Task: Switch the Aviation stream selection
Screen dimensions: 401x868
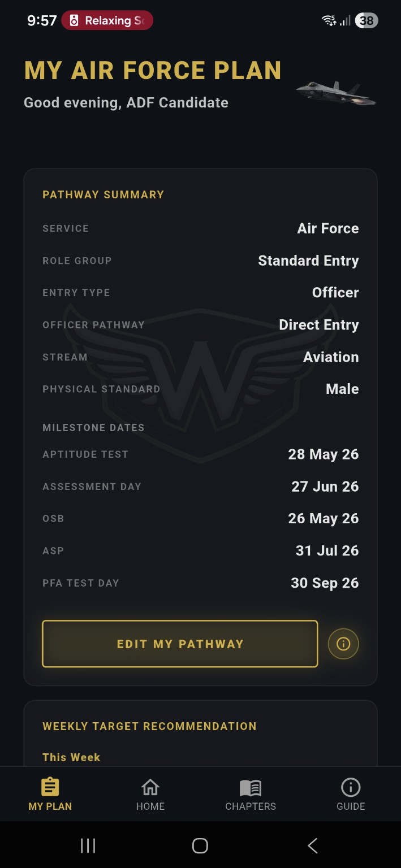Action: [331, 357]
